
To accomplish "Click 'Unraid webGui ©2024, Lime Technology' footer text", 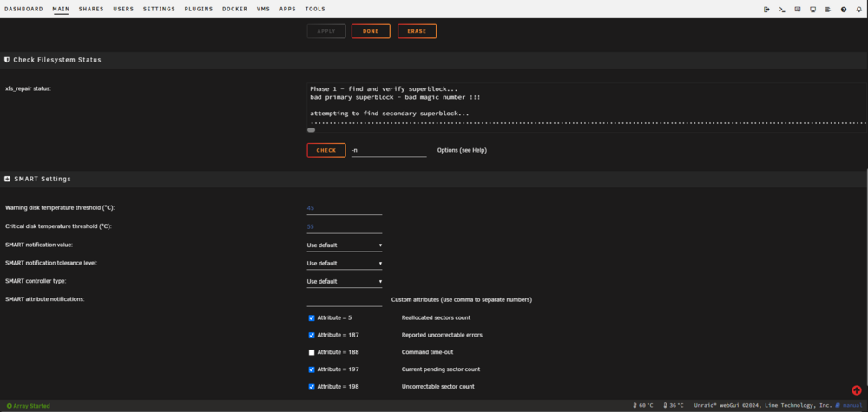I will tap(763, 405).
